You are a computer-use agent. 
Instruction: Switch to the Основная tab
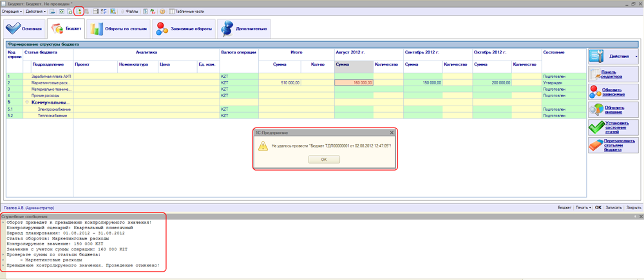click(23, 29)
